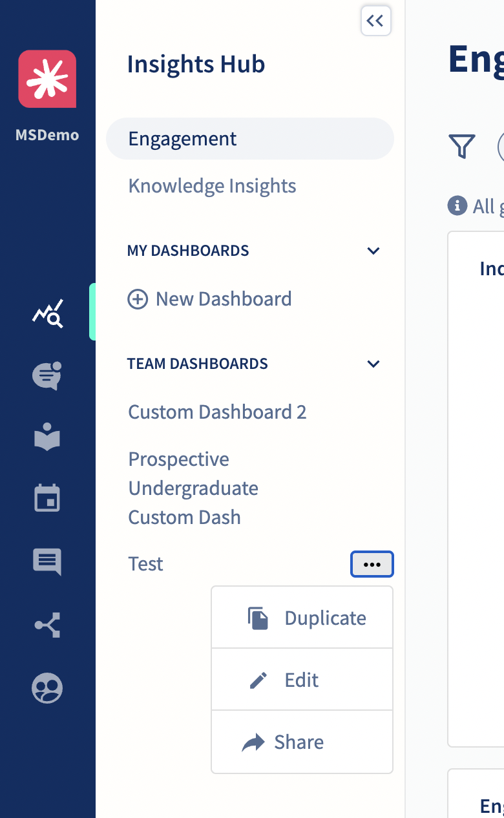The width and height of the screenshot is (504, 818).
Task: Click the three-dots menu beside Test
Action: 372,564
